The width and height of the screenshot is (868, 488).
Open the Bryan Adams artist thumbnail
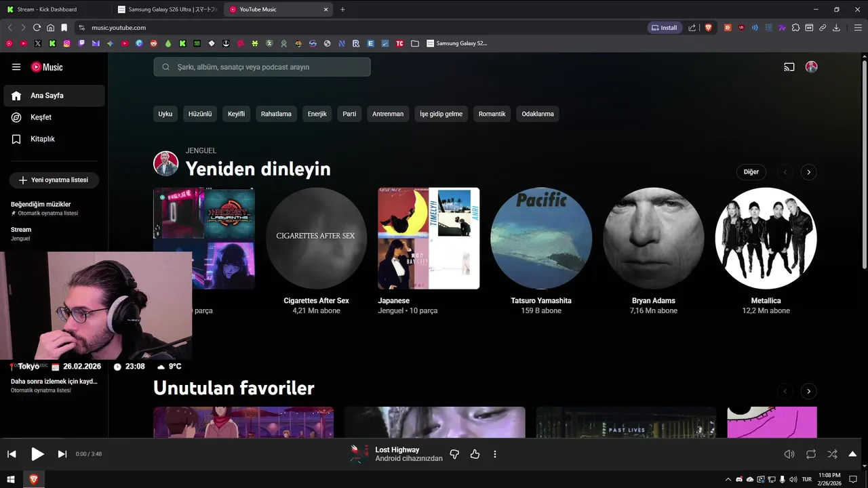(x=654, y=239)
